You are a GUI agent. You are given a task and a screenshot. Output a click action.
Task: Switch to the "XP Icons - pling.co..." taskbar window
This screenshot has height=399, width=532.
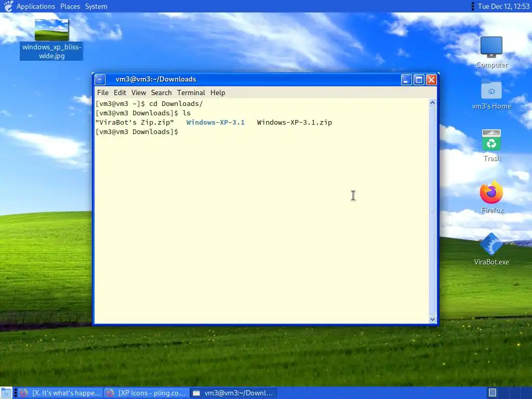(x=147, y=393)
